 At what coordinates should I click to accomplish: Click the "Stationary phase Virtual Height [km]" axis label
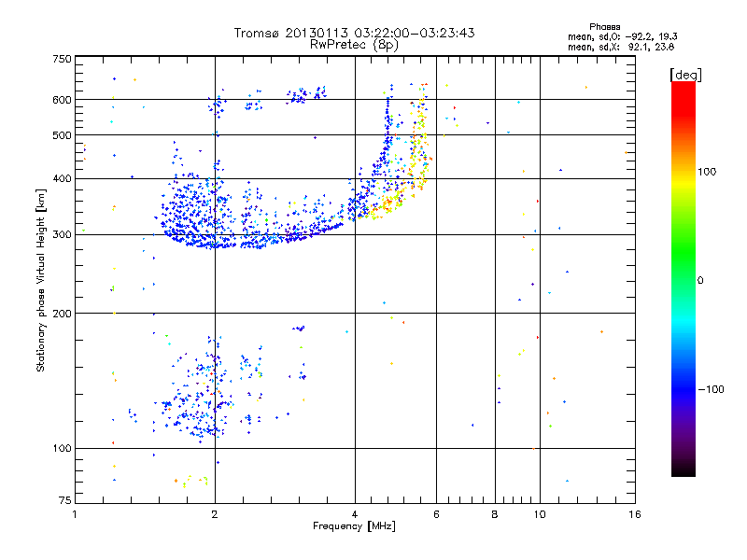click(x=40, y=281)
